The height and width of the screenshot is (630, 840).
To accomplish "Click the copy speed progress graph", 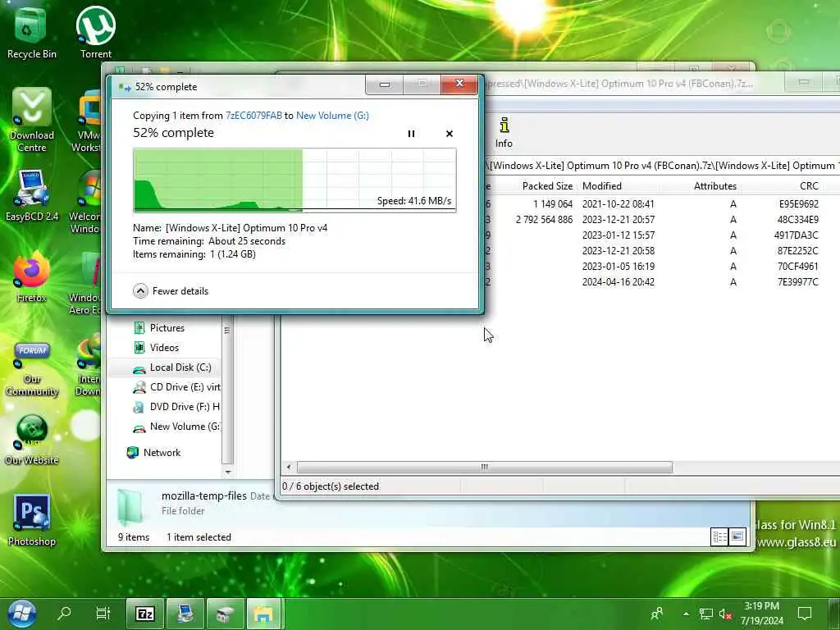I will click(294, 180).
